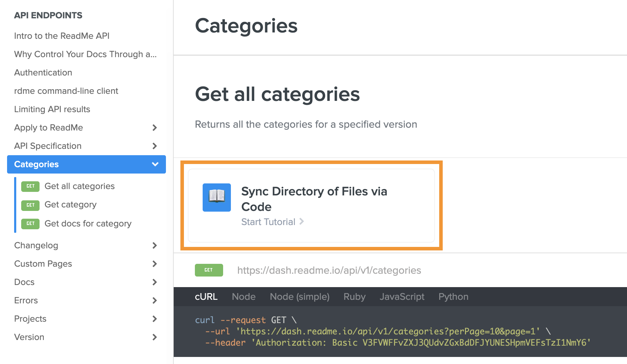Switch to the Node code tab
The width and height of the screenshot is (627, 364).
pos(244,297)
